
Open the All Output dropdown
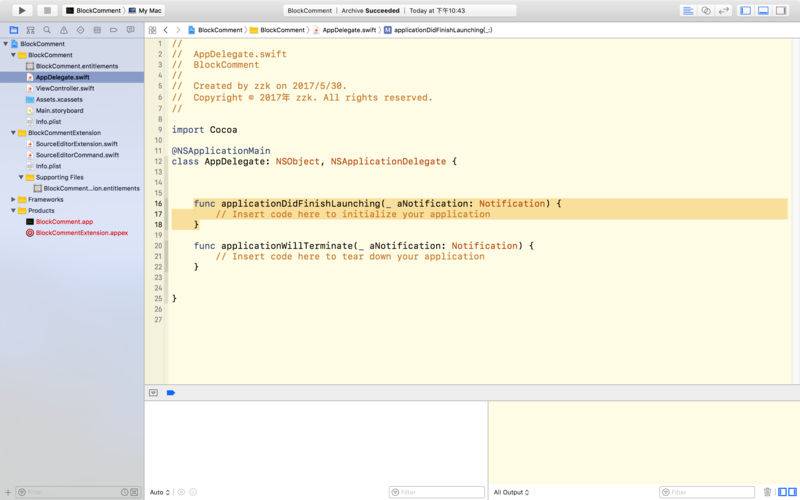(511, 492)
